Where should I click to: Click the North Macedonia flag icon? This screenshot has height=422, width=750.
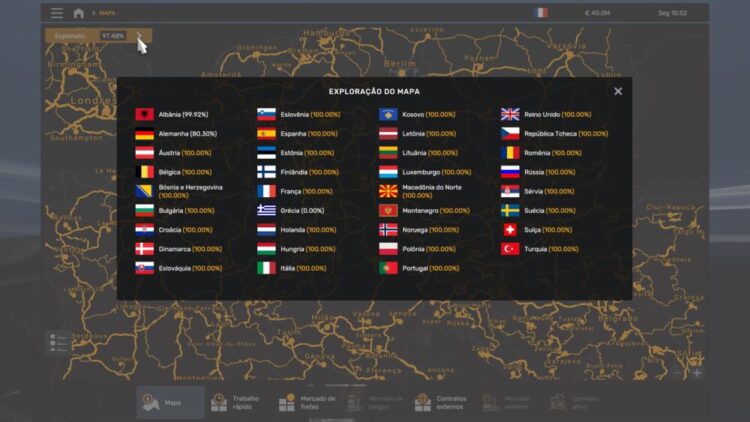(x=388, y=191)
